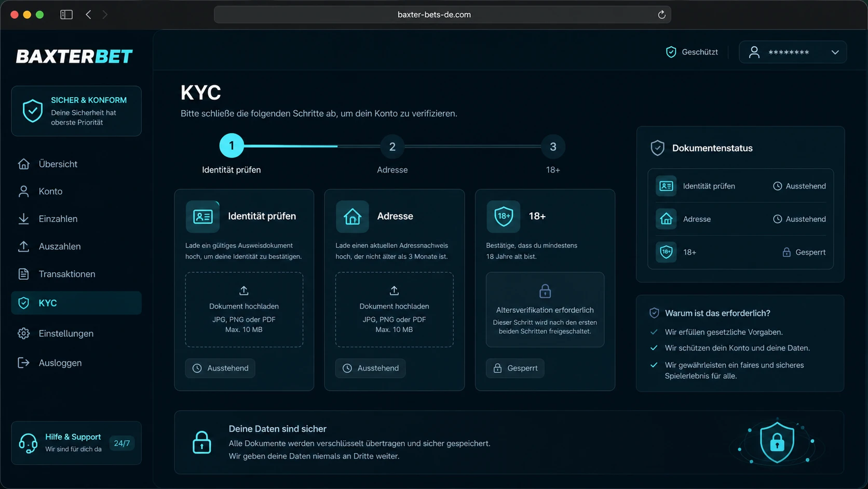868x489 pixels.
Task: Upload document in Identität prüfen dropzone
Action: [244, 310]
